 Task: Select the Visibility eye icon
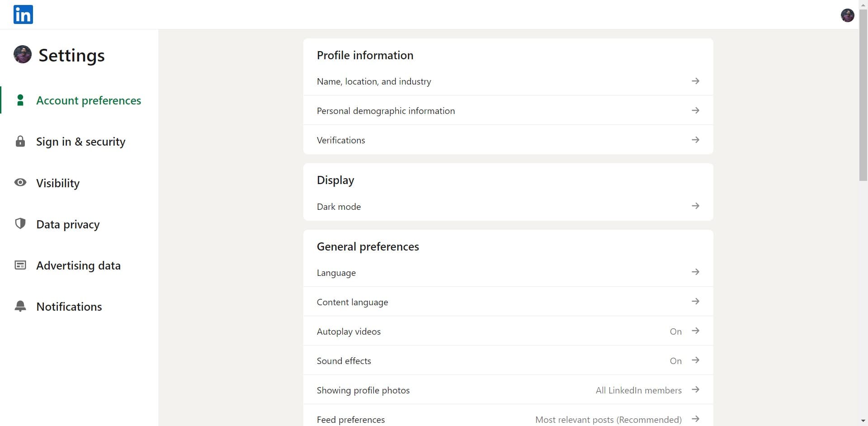20,183
